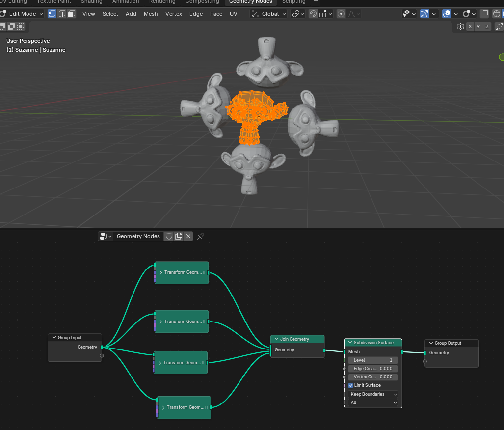This screenshot has width=504, height=430.
Task: Open node tree browse dropdown icon
Action: pyautogui.click(x=106, y=237)
